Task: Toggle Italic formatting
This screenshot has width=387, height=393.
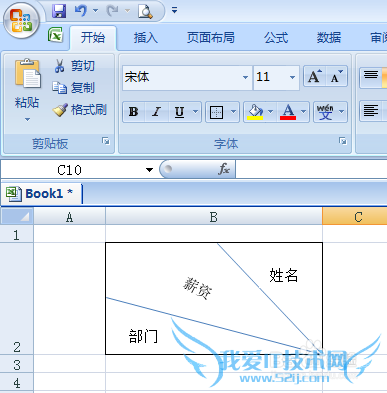Action: click(x=156, y=112)
